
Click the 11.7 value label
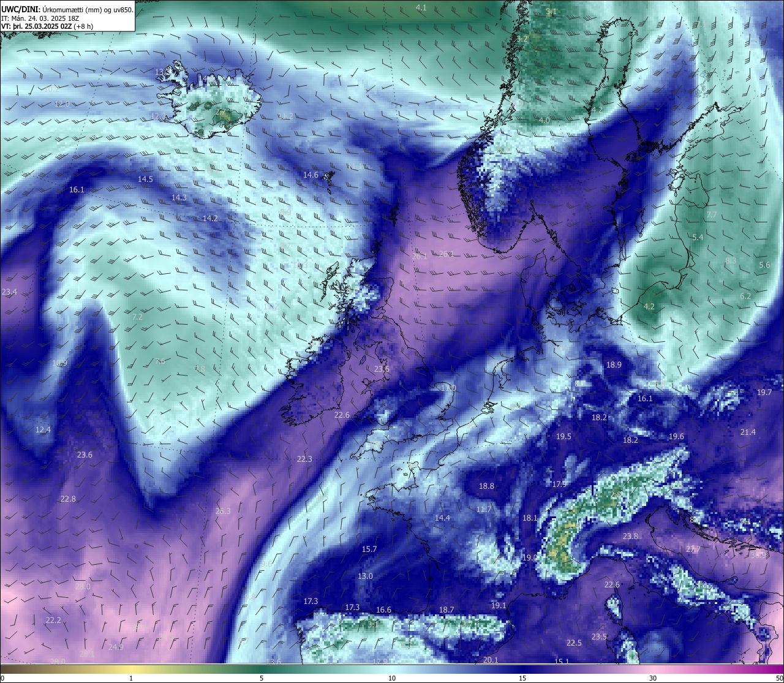click(x=484, y=510)
